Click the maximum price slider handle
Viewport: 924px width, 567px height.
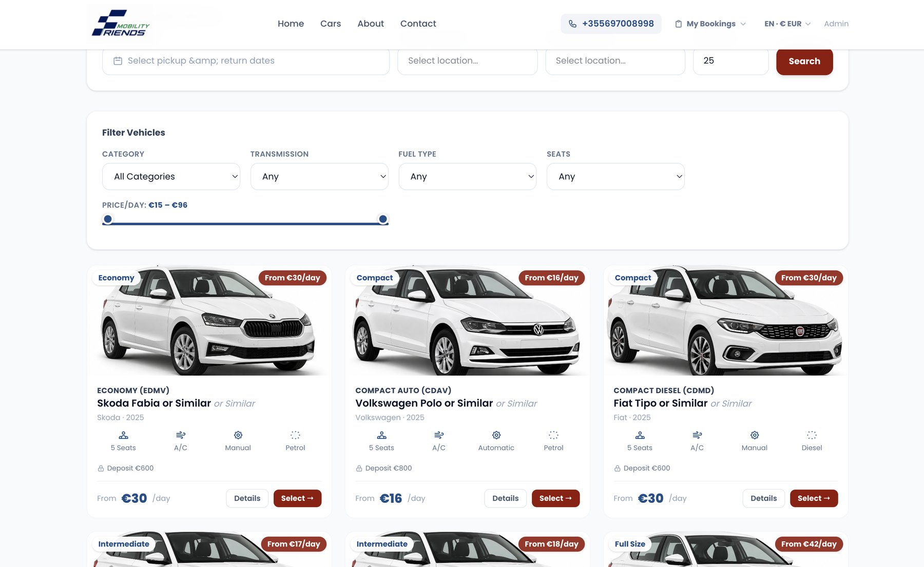383,219
